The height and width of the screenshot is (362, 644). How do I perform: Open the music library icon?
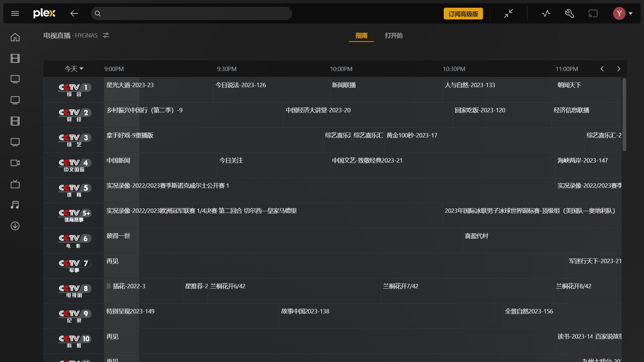point(15,205)
